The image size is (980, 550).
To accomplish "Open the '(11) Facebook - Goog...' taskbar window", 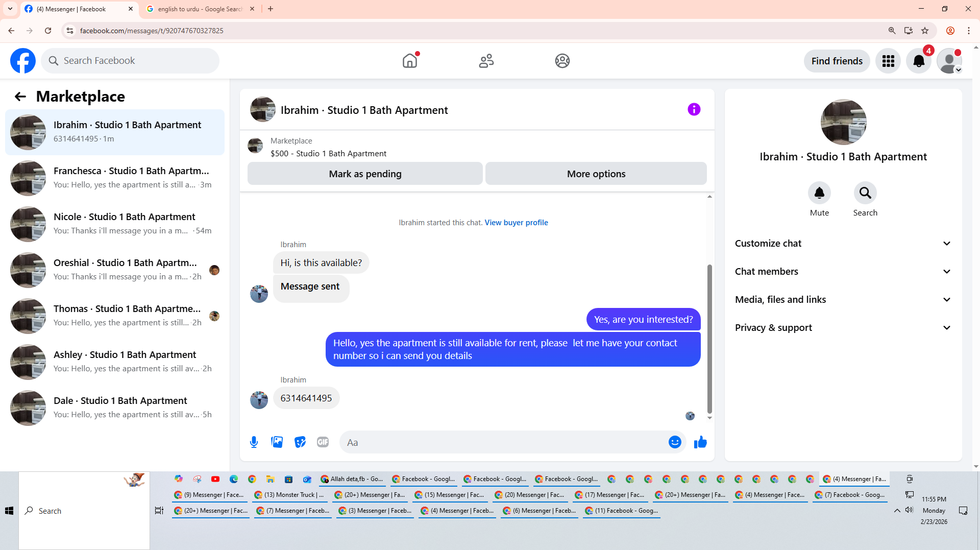I will coord(622,511).
